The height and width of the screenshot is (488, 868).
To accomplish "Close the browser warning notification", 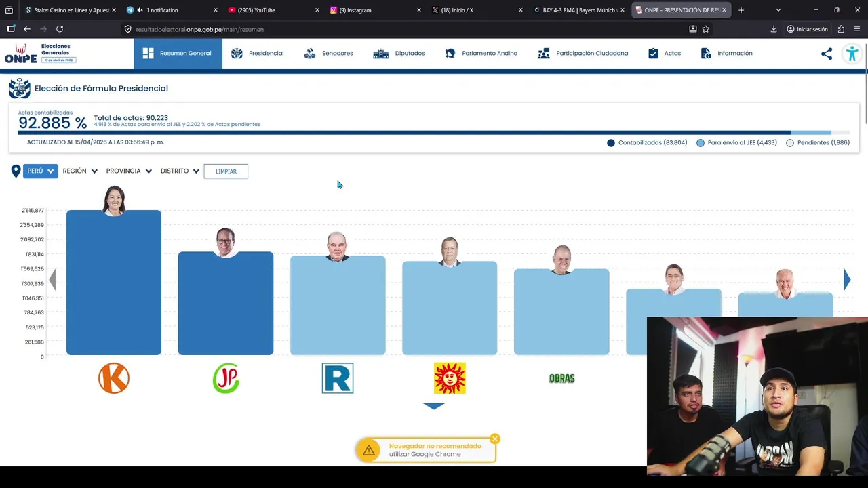I will click(495, 439).
